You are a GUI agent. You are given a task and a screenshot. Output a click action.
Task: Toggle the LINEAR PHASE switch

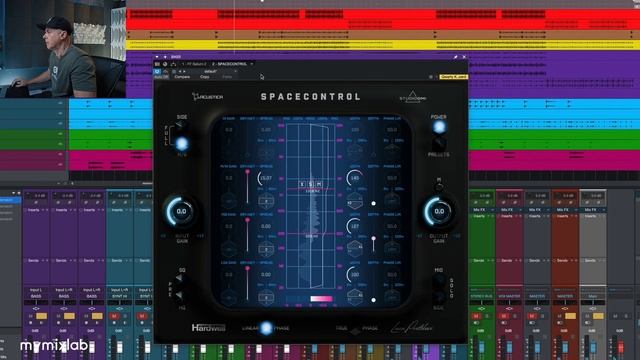266,328
